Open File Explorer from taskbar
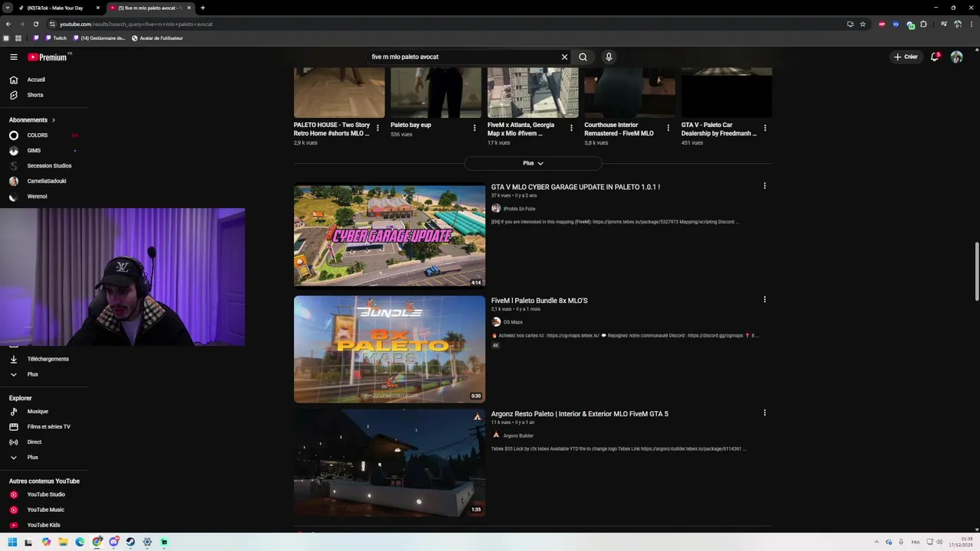This screenshot has width=980, height=551. 63,542
